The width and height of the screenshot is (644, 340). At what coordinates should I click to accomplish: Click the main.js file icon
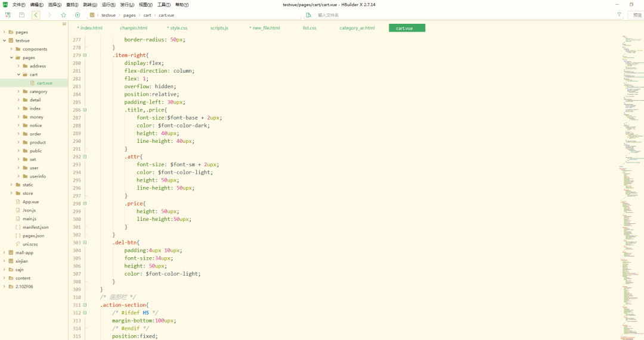[18, 219]
